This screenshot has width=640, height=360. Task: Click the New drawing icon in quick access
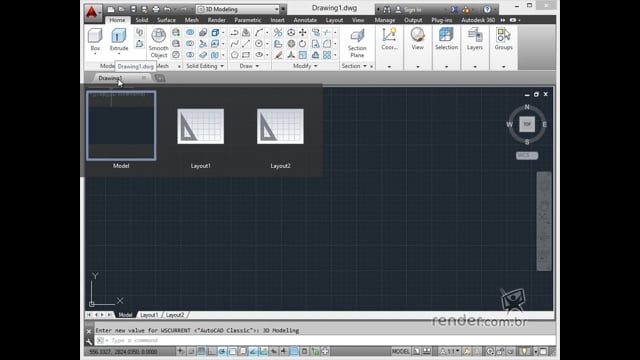[x=111, y=9]
